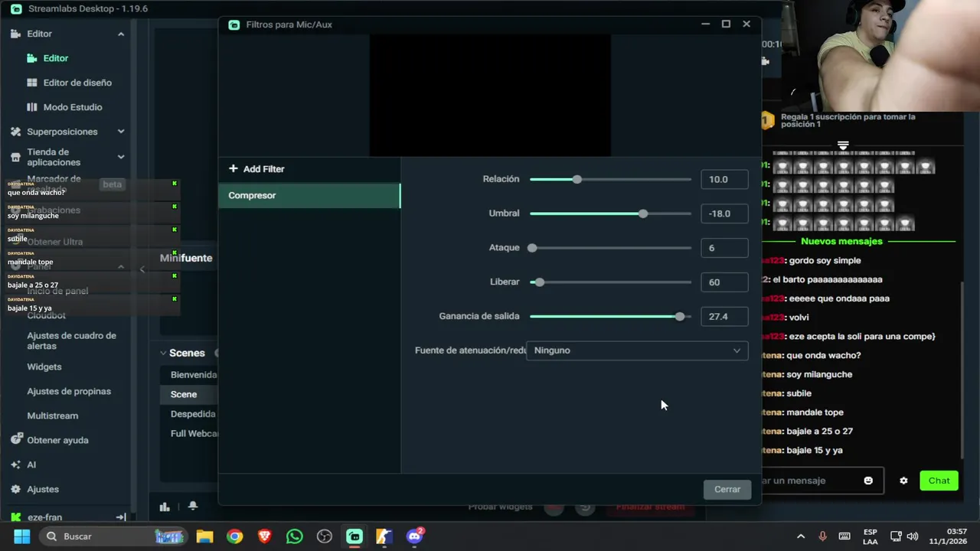The image size is (980, 551).
Task: Click chat message 'gordo soy simple'
Action: tap(825, 260)
